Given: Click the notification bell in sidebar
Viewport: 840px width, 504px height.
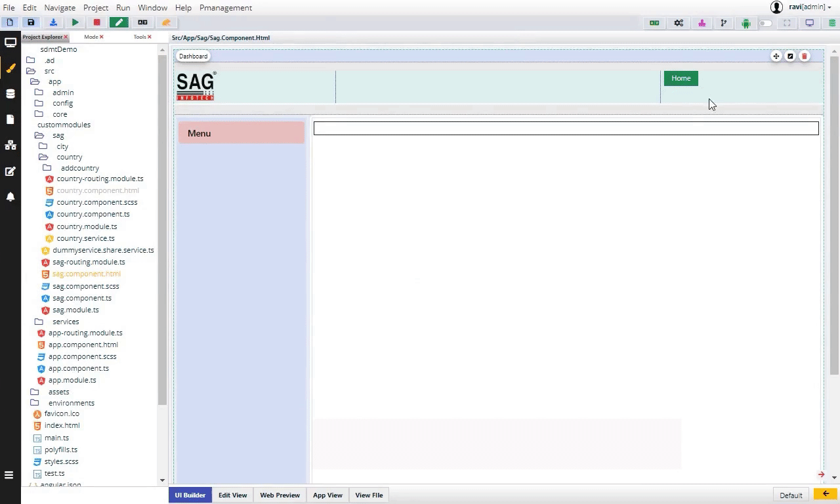Looking at the screenshot, I should (x=10, y=197).
